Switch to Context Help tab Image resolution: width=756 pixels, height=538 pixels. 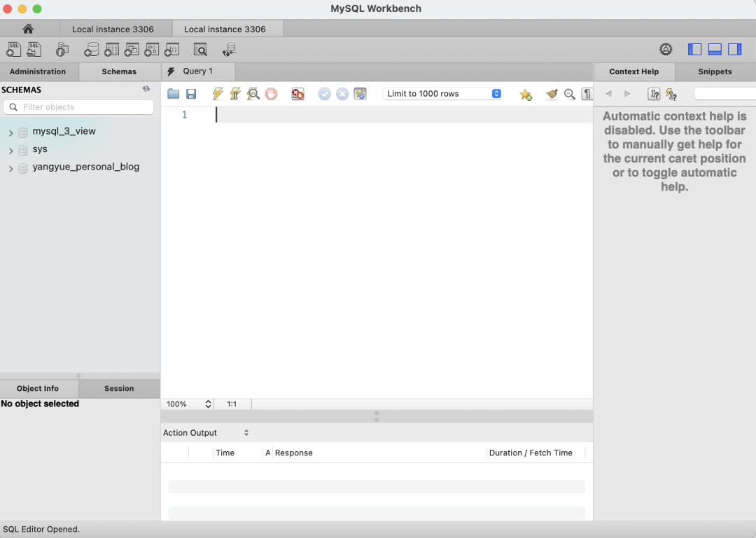point(634,71)
